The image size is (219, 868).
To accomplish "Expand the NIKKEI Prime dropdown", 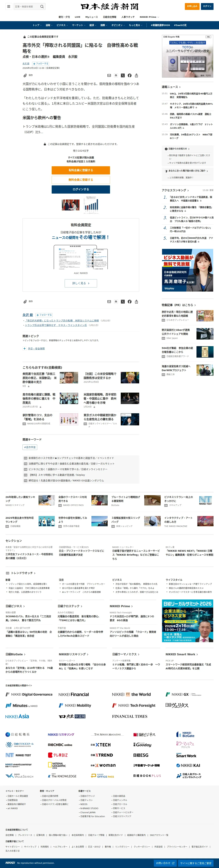I will [149, 17].
